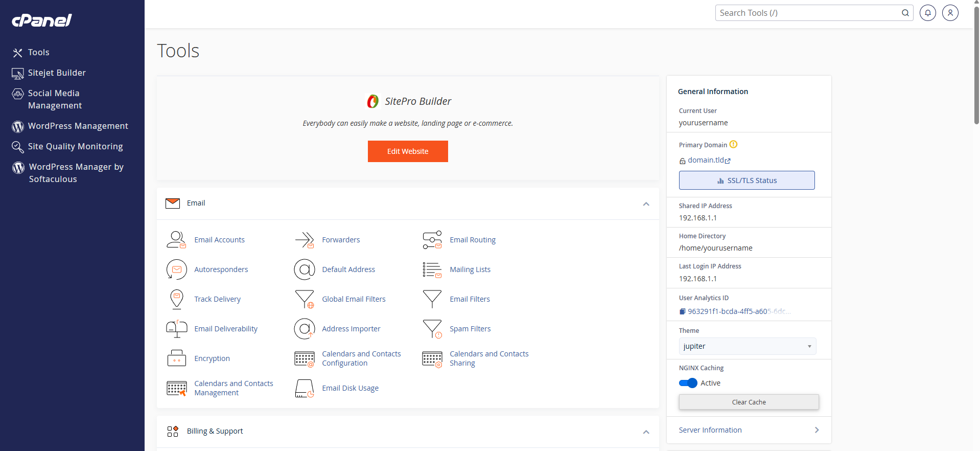980x451 pixels.
Task: Open the Email Filters funnel icon
Action: (432, 299)
